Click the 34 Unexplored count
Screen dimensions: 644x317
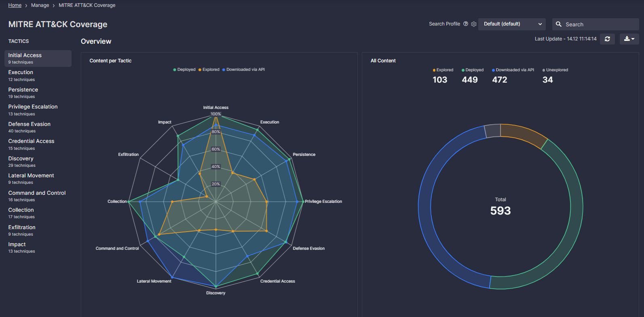tap(548, 80)
